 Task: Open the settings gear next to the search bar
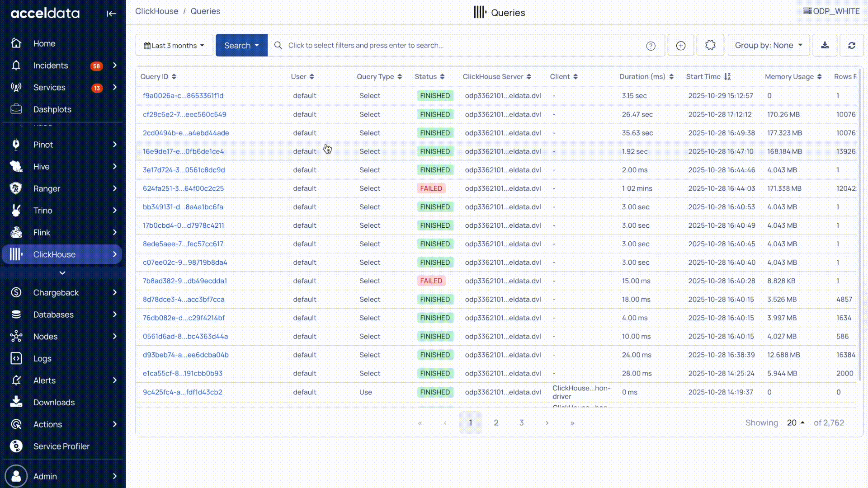tap(710, 45)
